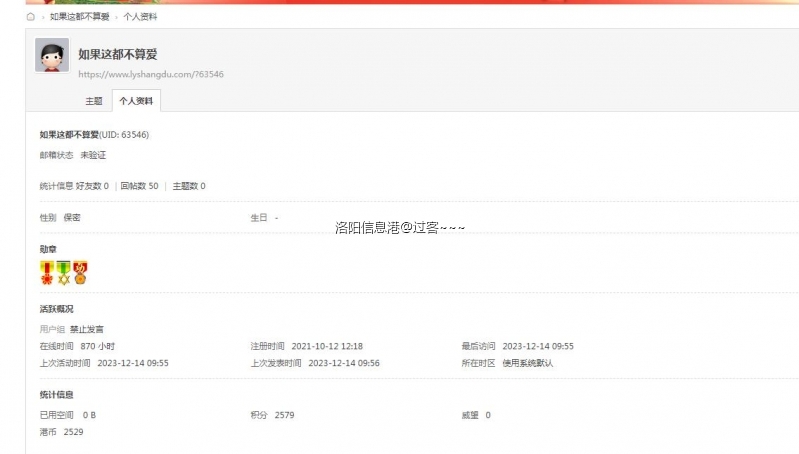799x454 pixels.
Task: Select the UID: 63546 text
Action: point(124,135)
